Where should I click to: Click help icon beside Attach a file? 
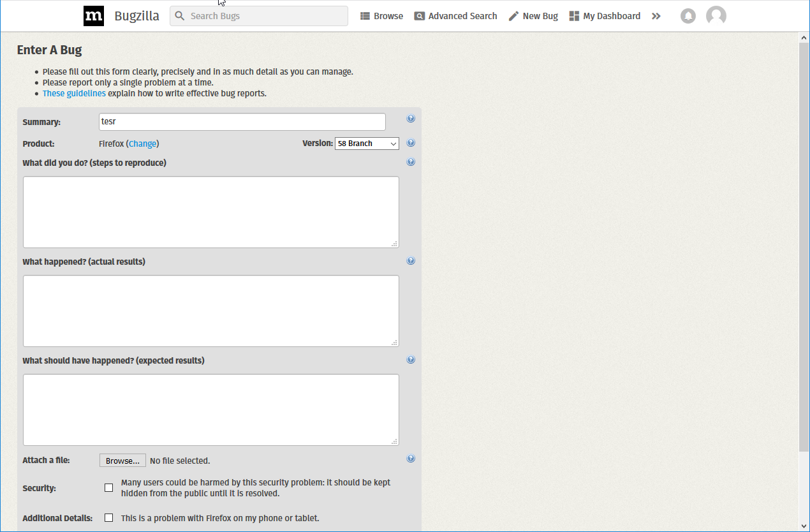(x=411, y=459)
